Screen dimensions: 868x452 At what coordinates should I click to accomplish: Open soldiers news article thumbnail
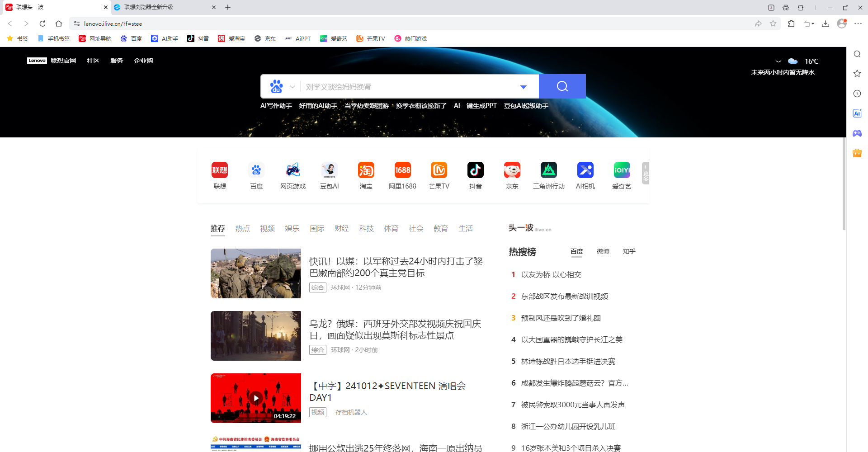point(256,273)
